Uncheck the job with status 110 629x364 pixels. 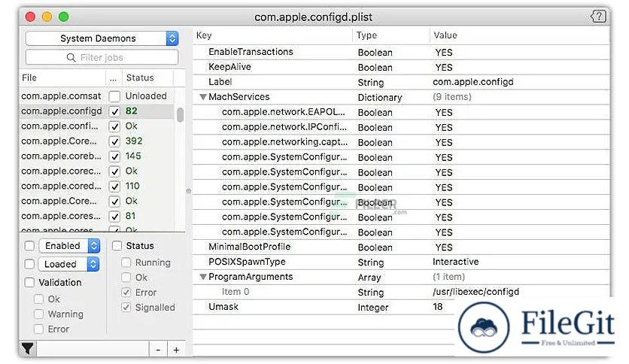click(x=114, y=187)
